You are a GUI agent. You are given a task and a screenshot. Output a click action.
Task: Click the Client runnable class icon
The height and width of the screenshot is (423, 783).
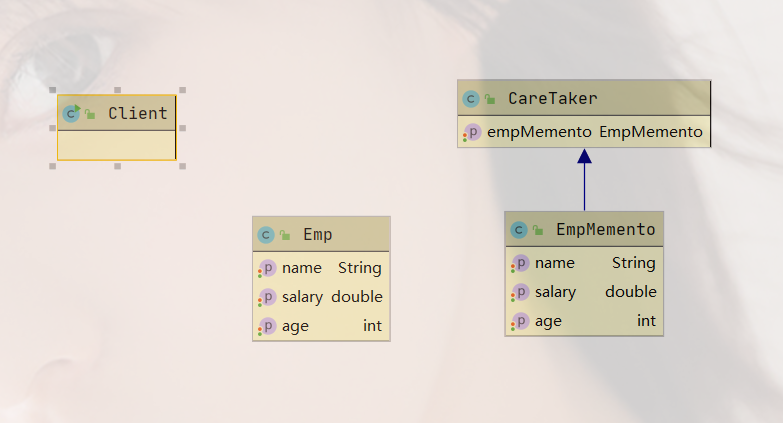71,113
